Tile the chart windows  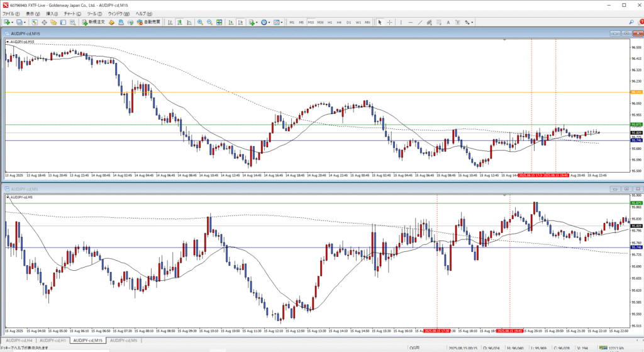pos(219,22)
